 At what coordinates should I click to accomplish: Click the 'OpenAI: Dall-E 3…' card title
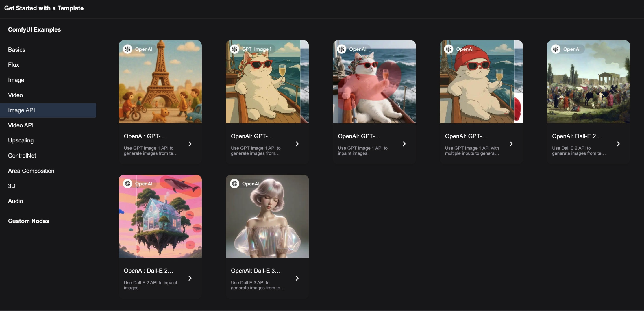pos(256,271)
